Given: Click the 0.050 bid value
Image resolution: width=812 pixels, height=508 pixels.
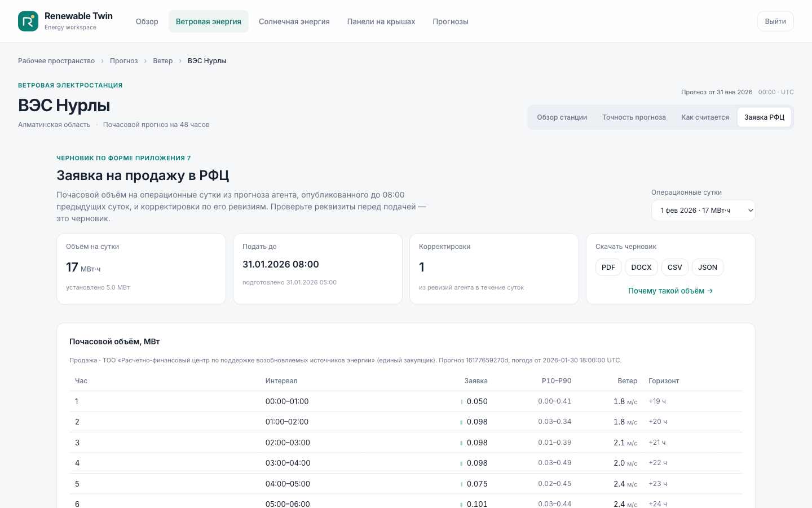Looking at the screenshot, I should tap(477, 401).
